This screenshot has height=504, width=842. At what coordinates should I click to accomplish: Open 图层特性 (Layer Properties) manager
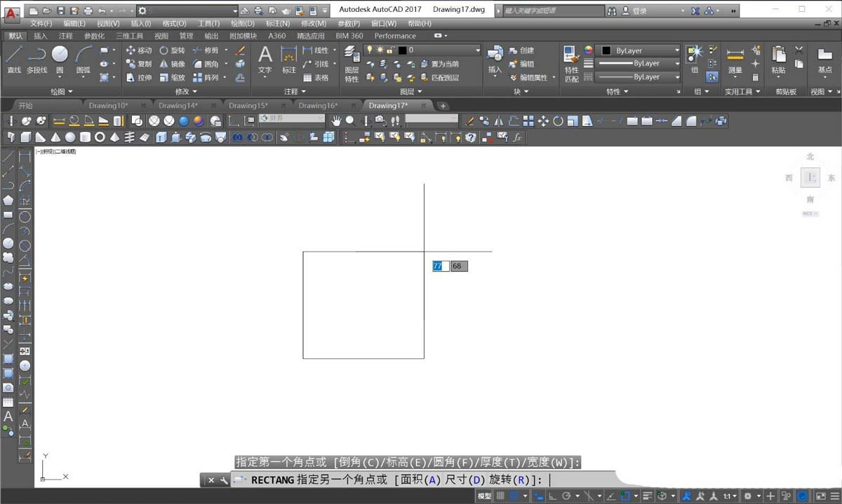click(x=352, y=64)
